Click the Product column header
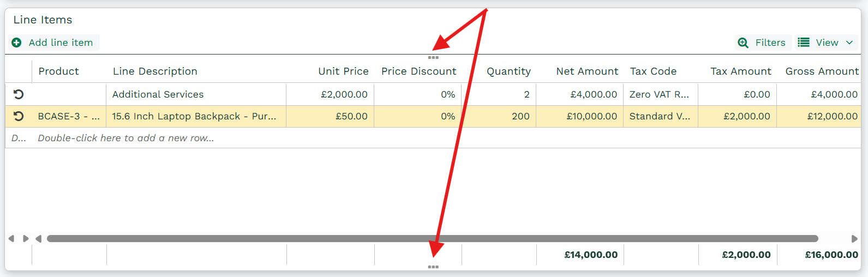 pyautogui.click(x=58, y=71)
